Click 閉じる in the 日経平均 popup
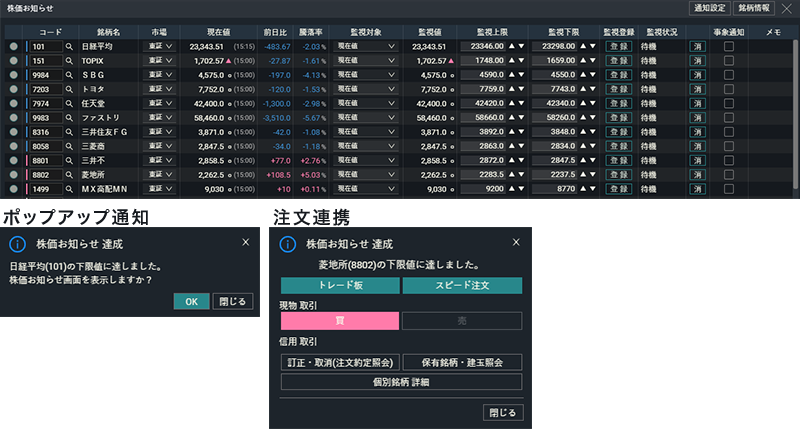Screen dimensions: 800x429 (233, 301)
